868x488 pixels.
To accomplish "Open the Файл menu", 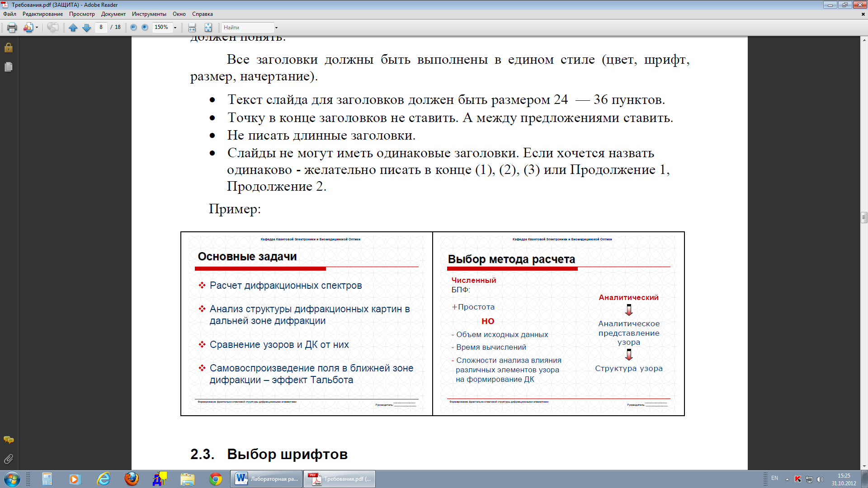I will (x=9, y=14).
